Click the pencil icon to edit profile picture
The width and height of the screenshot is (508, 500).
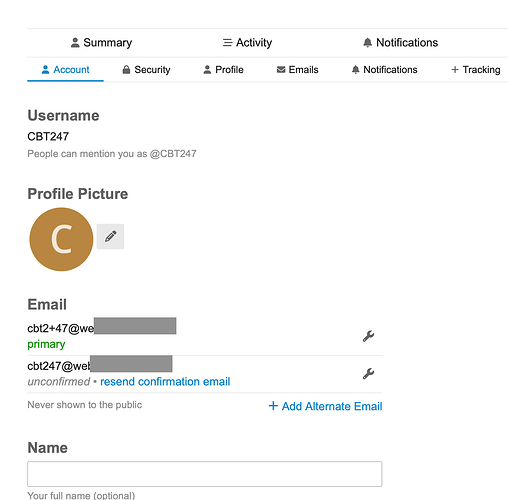[110, 236]
